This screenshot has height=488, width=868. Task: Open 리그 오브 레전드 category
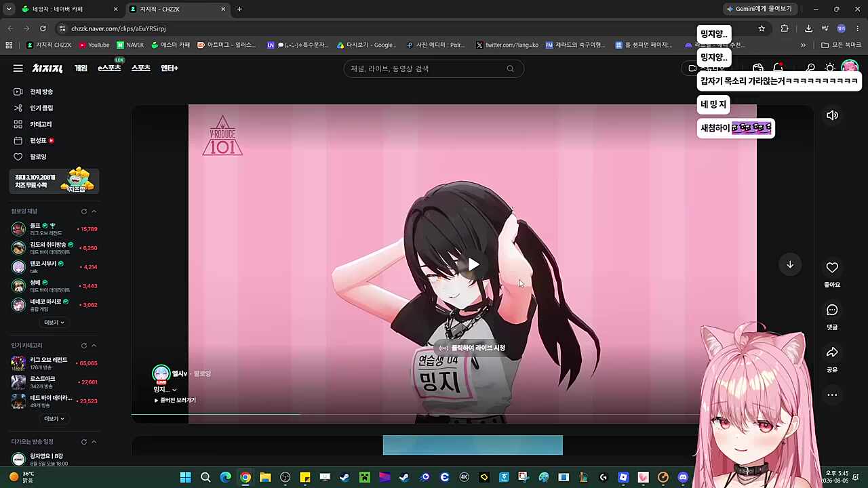point(54,363)
